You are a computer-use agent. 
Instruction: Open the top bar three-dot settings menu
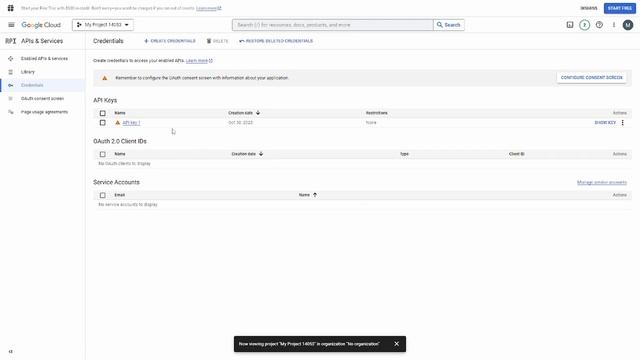tap(613, 25)
